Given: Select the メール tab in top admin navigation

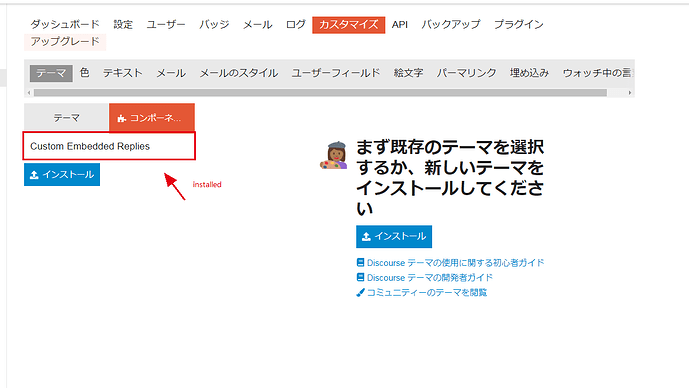Looking at the screenshot, I should click(x=257, y=25).
